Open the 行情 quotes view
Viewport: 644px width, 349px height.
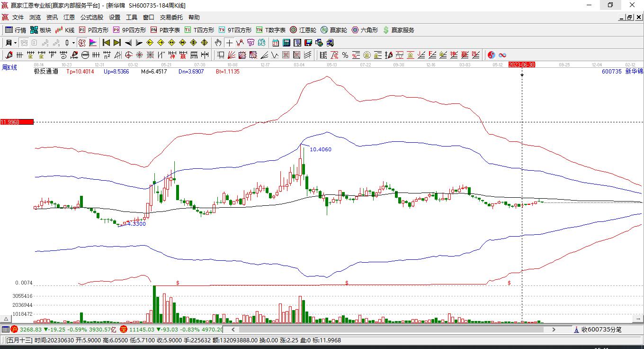(16, 30)
